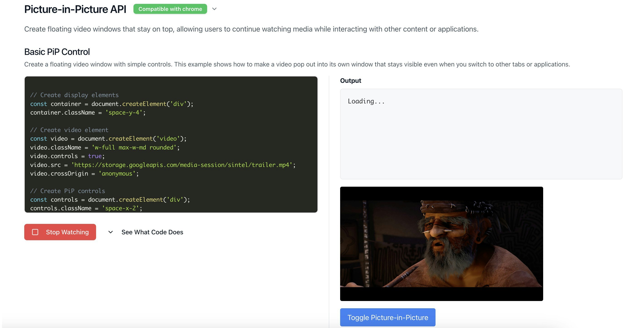Click the stop square icon in Stop Watching

[35, 232]
